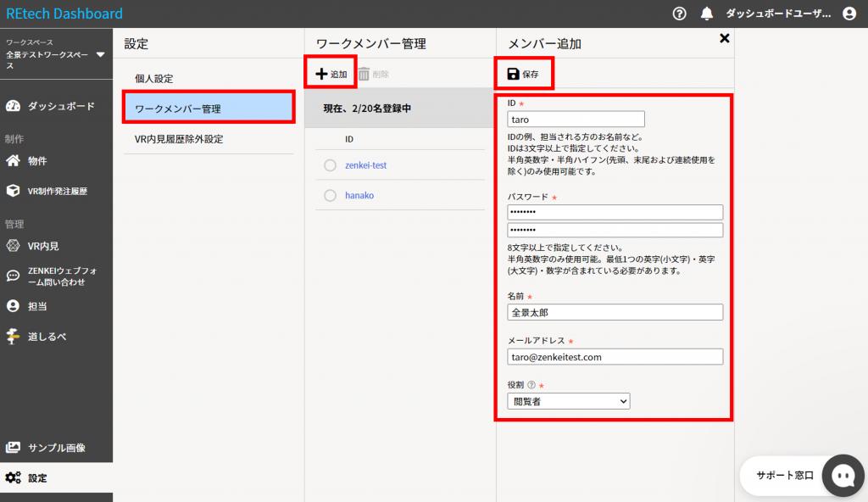Select the hanako radio button
Viewport: 868px width, 502px height.
pos(330,195)
